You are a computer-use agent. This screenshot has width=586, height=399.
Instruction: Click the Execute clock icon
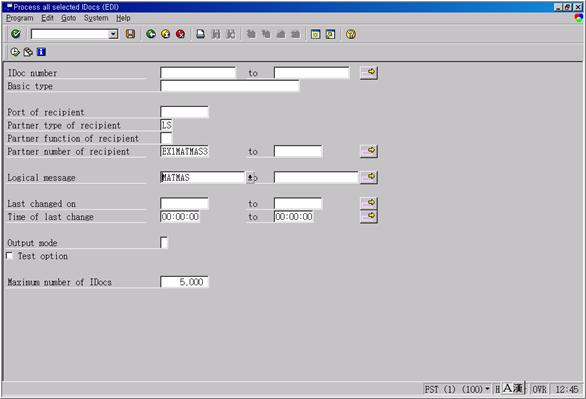point(15,52)
